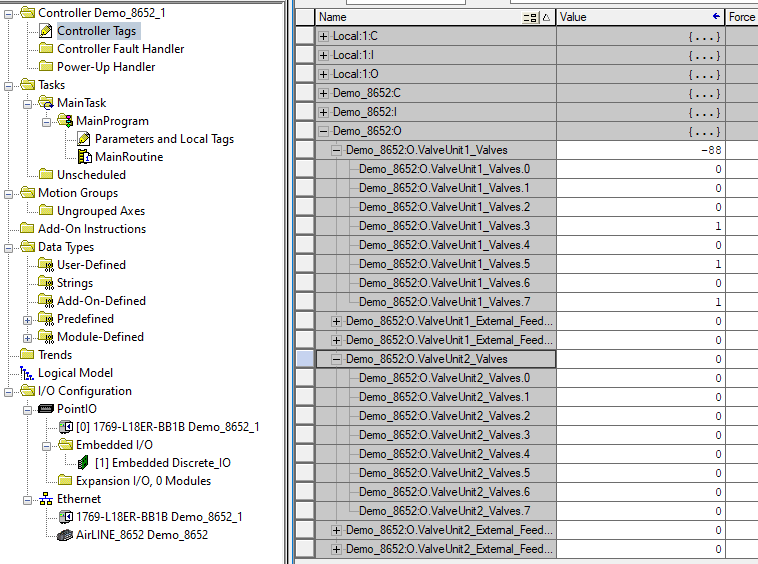Collapse the Tasks tree node

coord(8,86)
